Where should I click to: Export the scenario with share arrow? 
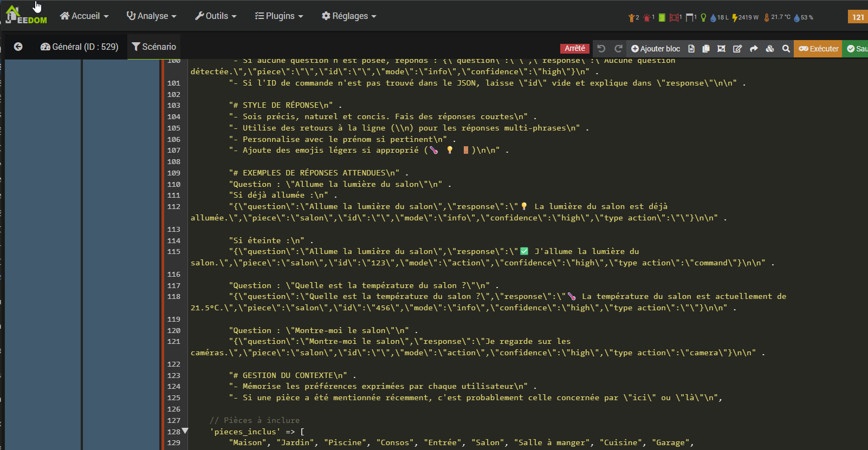[754, 49]
